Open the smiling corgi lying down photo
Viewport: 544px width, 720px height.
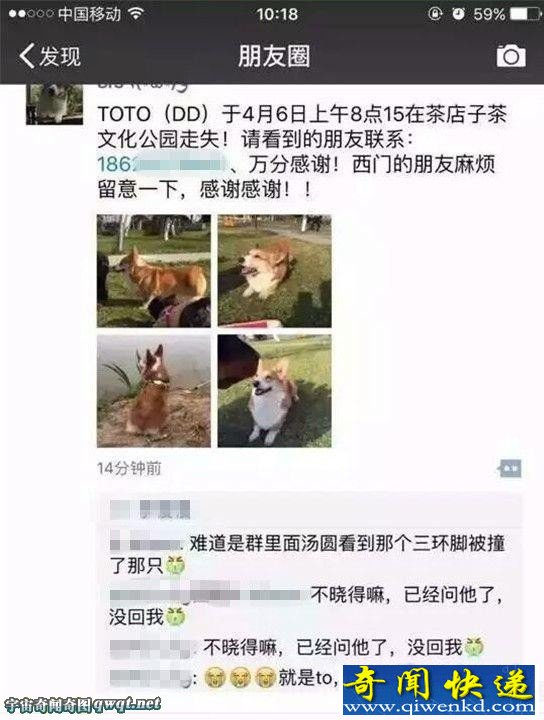275,271
